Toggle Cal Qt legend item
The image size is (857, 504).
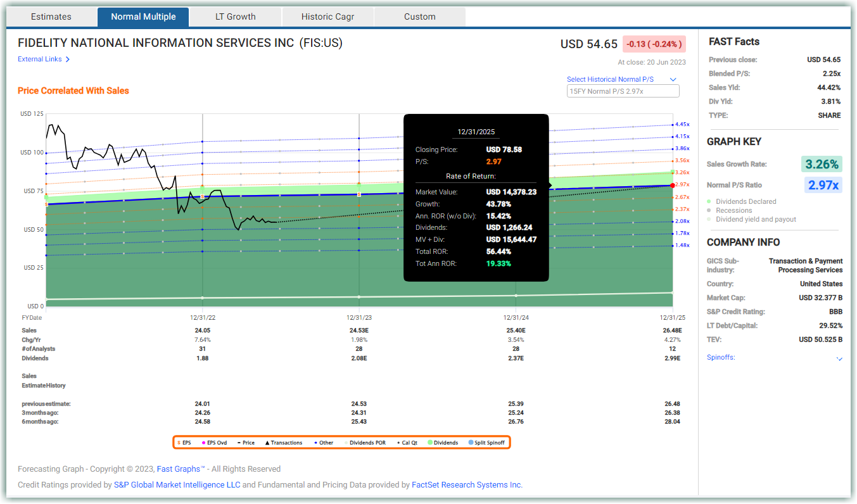pyautogui.click(x=407, y=443)
